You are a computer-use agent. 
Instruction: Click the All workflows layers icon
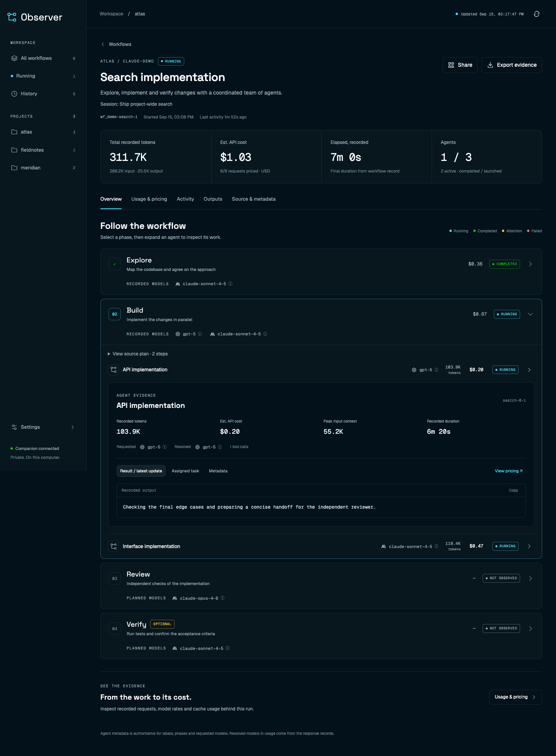coord(14,58)
